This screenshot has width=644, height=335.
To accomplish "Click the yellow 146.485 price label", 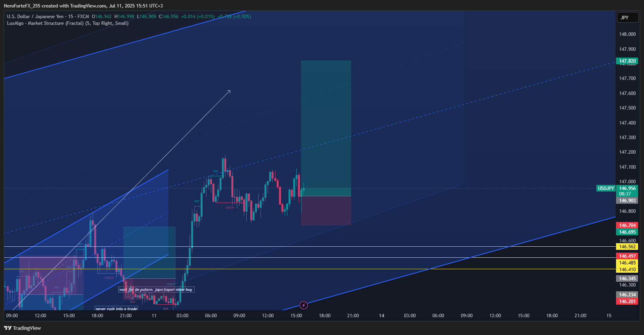I will tap(627, 263).
